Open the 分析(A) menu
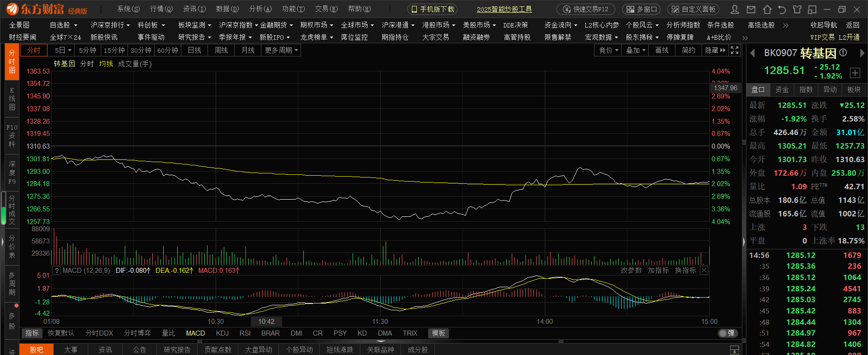 [260, 9]
